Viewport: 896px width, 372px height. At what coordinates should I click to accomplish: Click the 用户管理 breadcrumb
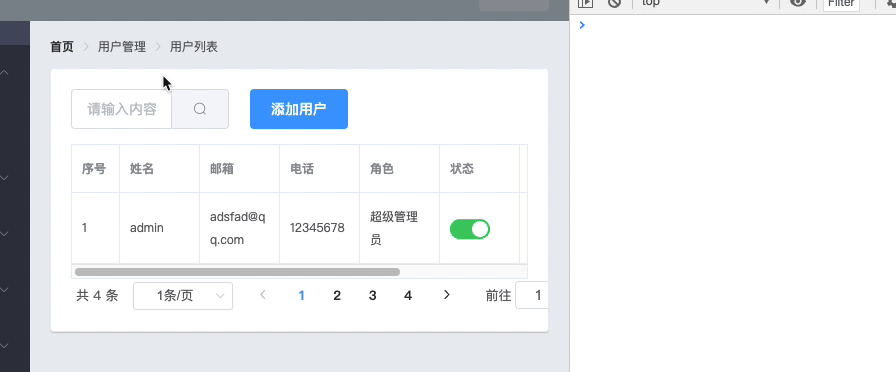(x=122, y=47)
